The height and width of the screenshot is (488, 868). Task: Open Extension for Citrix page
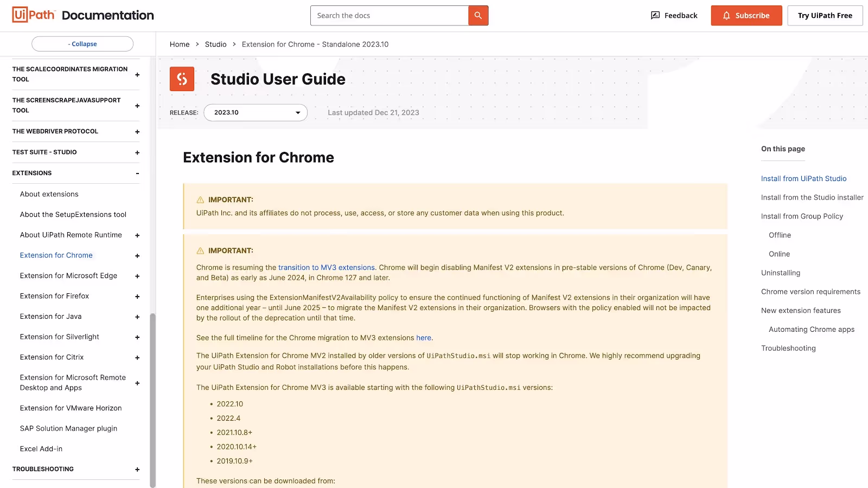pyautogui.click(x=52, y=357)
